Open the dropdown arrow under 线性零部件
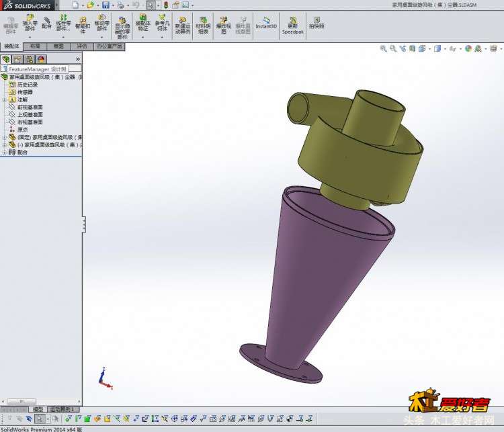 [x=64, y=37]
